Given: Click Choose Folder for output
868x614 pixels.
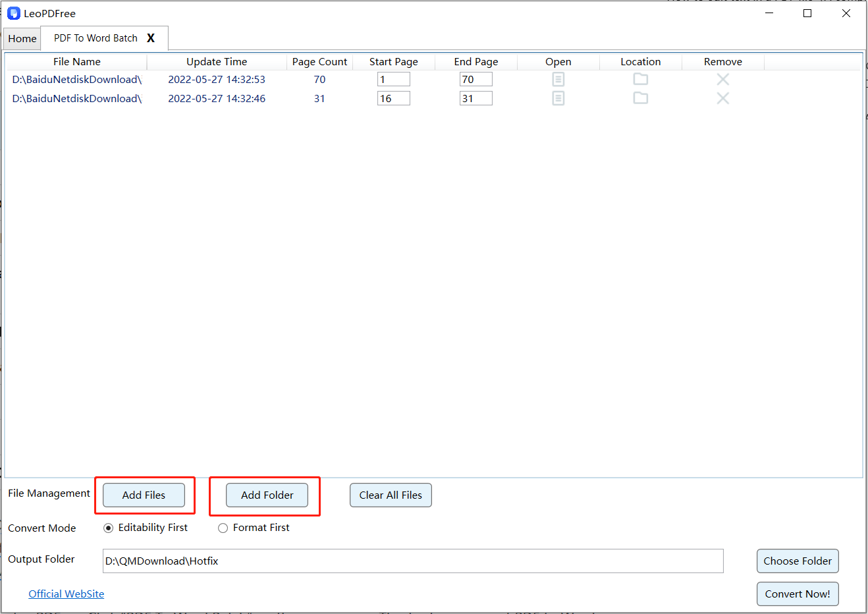Looking at the screenshot, I should [797, 561].
